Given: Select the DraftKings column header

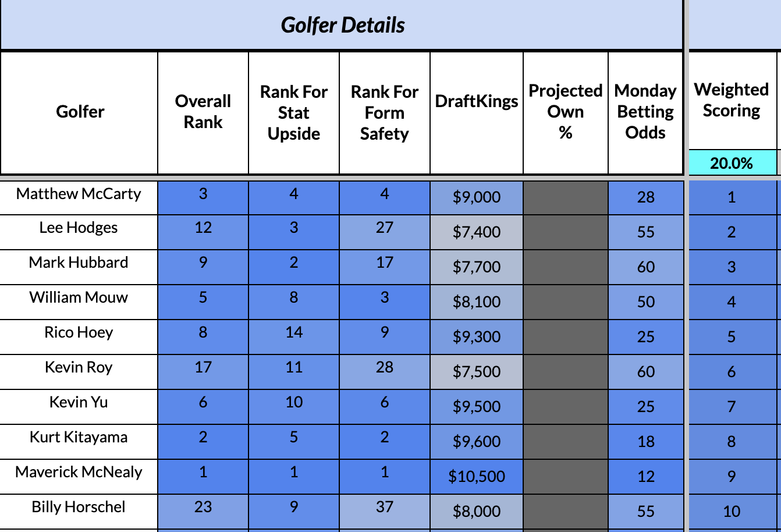Looking at the screenshot, I should tap(477, 101).
